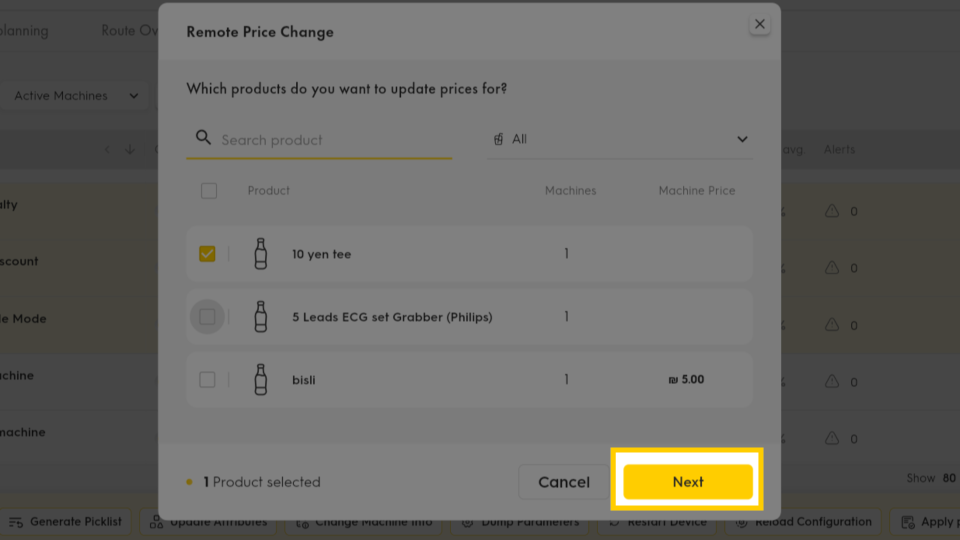Click the bisli bottle icon

tap(261, 379)
